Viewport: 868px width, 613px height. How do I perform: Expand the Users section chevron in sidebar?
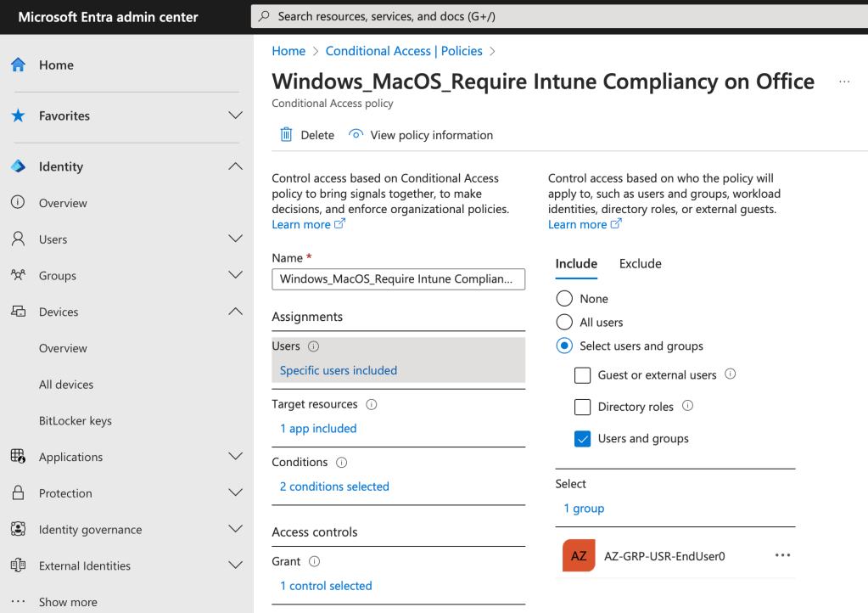point(236,239)
